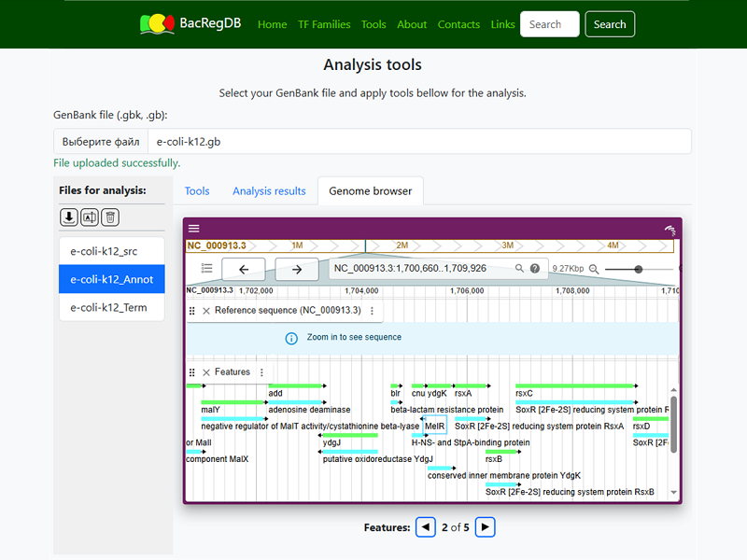The image size is (747, 560).
Task: Select the e-coli-k12_Term file
Action: click(x=111, y=307)
